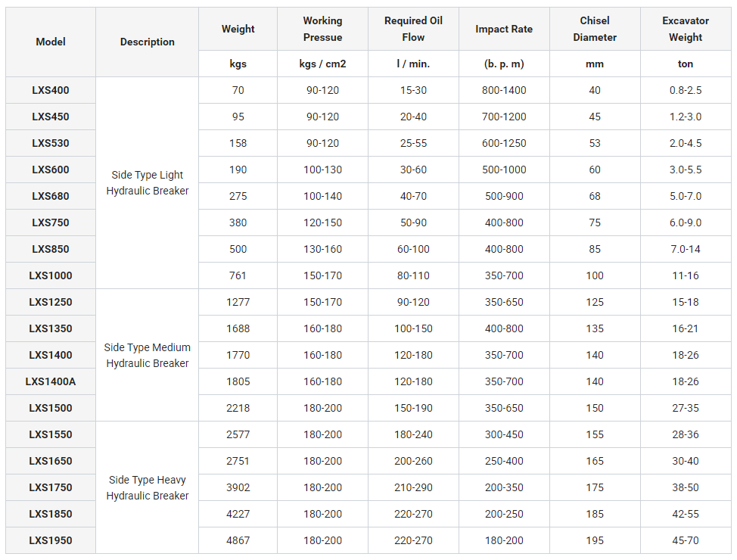Click the LXS400 model cell
The height and width of the screenshot is (560, 737).
51,90
